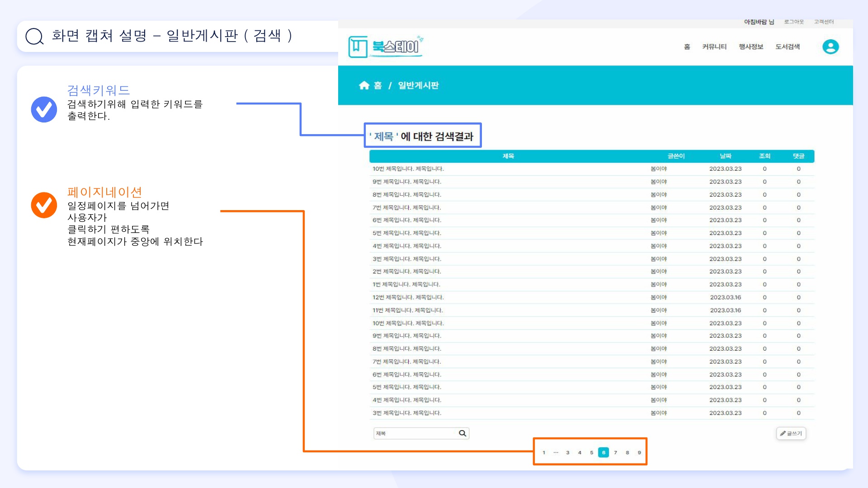The width and height of the screenshot is (868, 488).
Task: Click the pagination ellipsis
Action: tap(556, 452)
